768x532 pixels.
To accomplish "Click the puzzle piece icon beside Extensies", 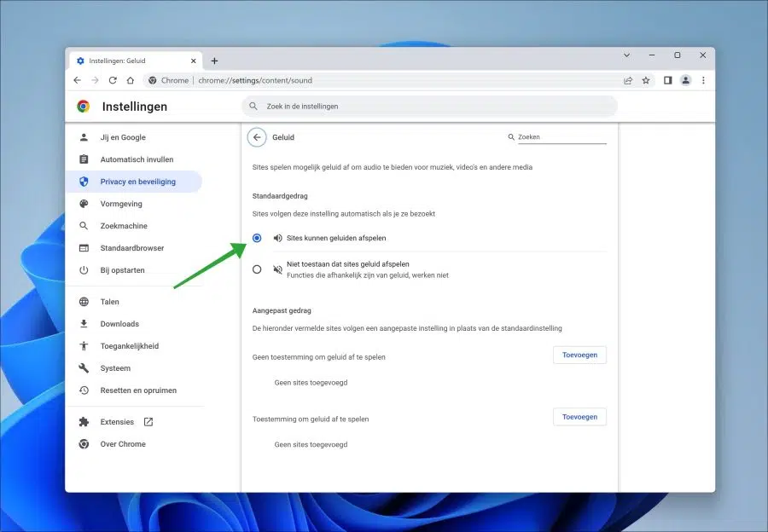I will [84, 422].
